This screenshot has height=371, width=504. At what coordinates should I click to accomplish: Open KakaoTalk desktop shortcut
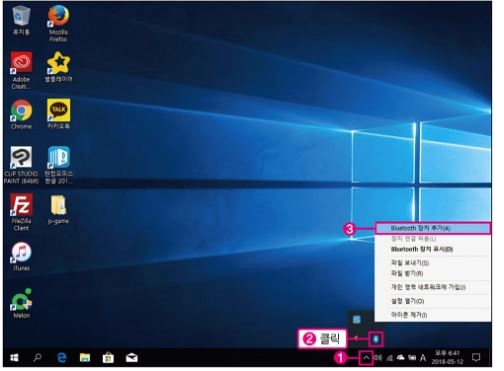point(58,114)
